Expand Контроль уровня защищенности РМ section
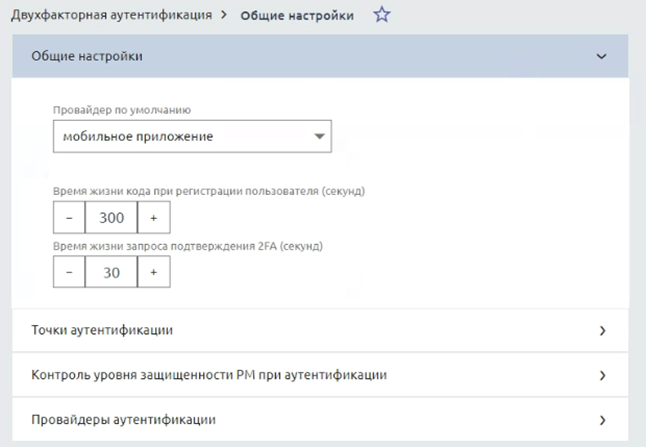 point(300,375)
